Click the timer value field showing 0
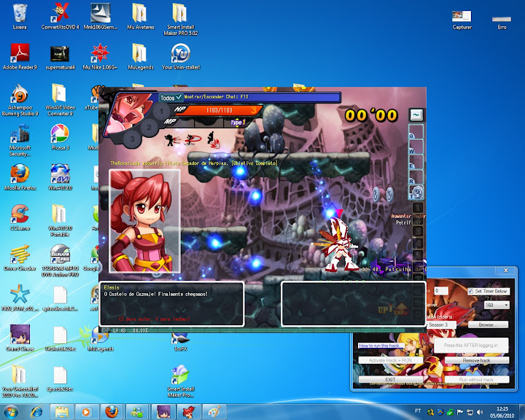 (441, 291)
